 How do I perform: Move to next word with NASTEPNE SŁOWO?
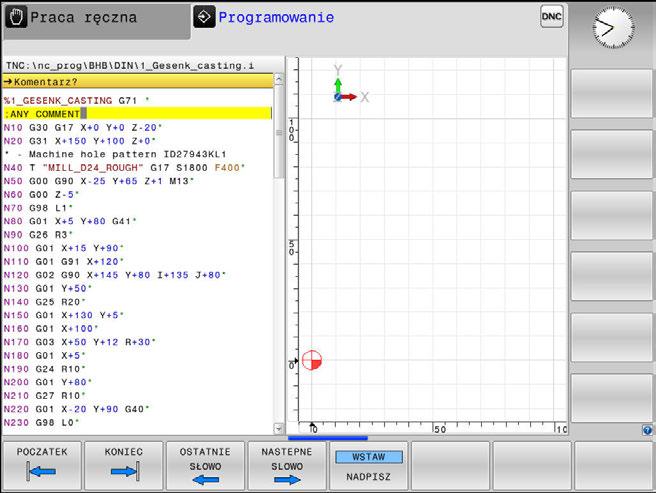(287, 465)
